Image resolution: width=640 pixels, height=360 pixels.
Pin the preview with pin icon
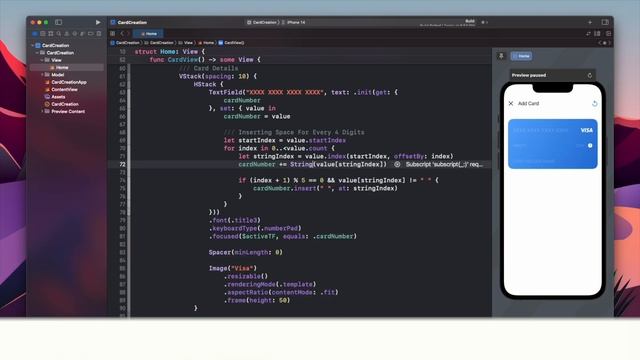click(x=501, y=56)
